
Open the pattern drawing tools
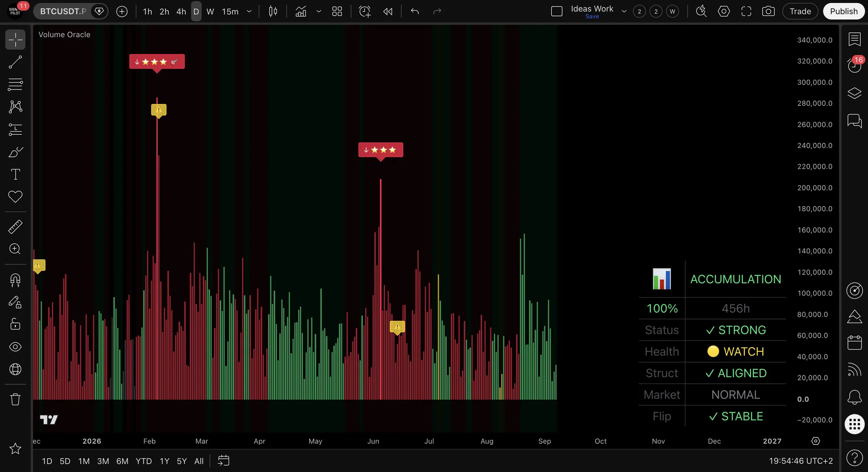pos(15,106)
